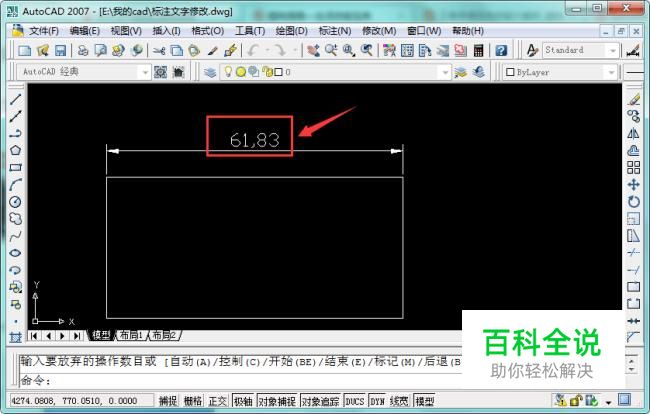Select the Scale tool
650x414 pixels.
633,219
